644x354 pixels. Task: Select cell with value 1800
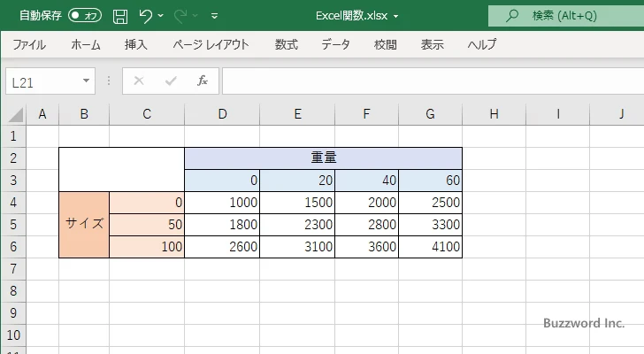point(222,225)
